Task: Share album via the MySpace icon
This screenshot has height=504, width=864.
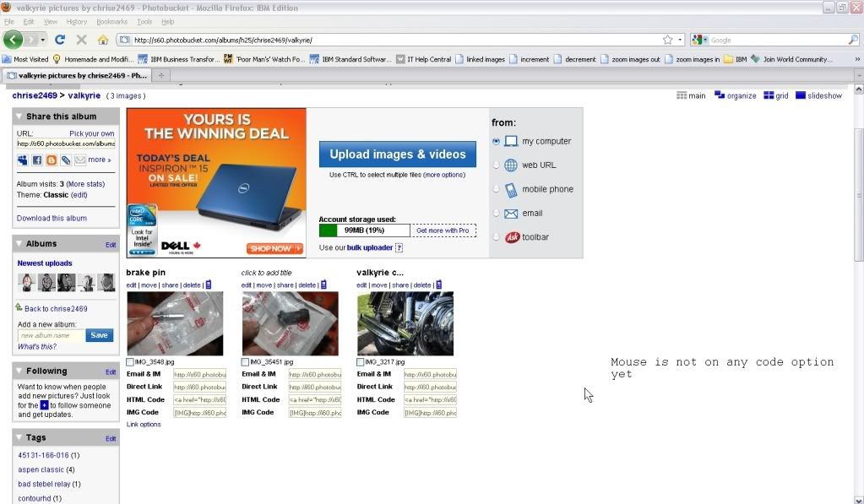Action: tap(23, 160)
